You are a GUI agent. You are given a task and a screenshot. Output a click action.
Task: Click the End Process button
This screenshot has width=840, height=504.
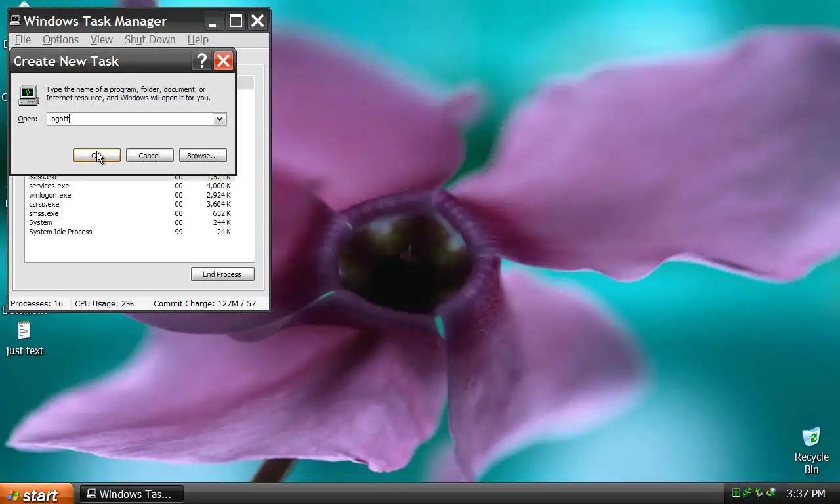tap(222, 274)
